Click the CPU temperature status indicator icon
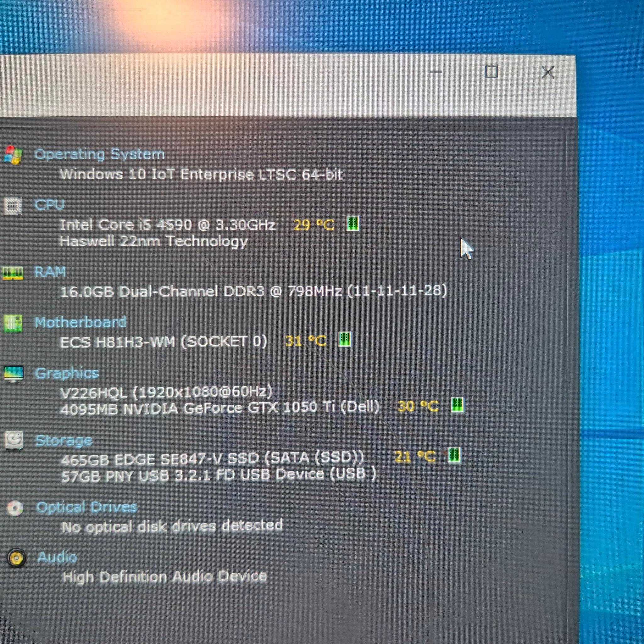This screenshot has width=644, height=644. coord(353,223)
